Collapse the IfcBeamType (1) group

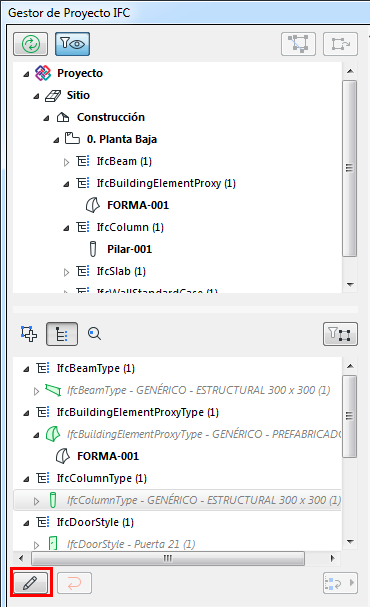tap(26, 369)
